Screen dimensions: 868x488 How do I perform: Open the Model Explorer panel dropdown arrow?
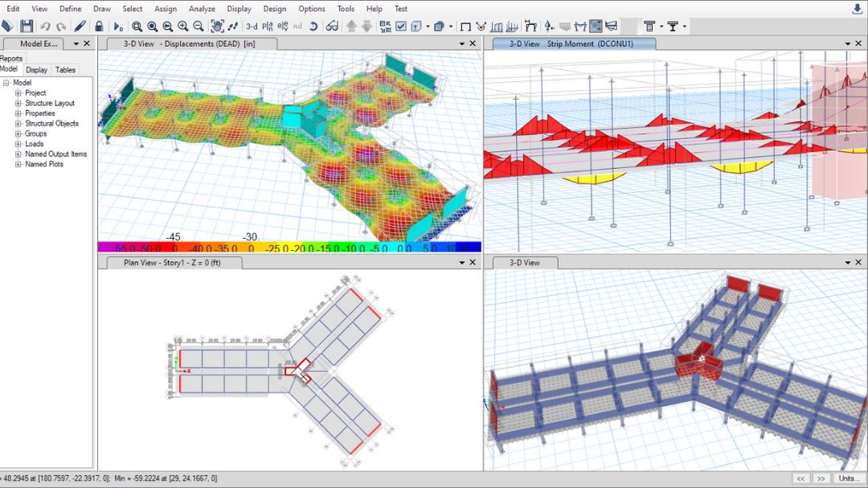pos(76,43)
